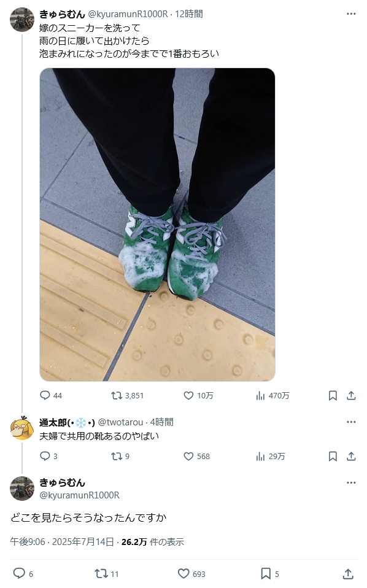Open @kyuramunR1000R handle under bottom tweet
This screenshot has height=588, width=367.
click(79, 495)
